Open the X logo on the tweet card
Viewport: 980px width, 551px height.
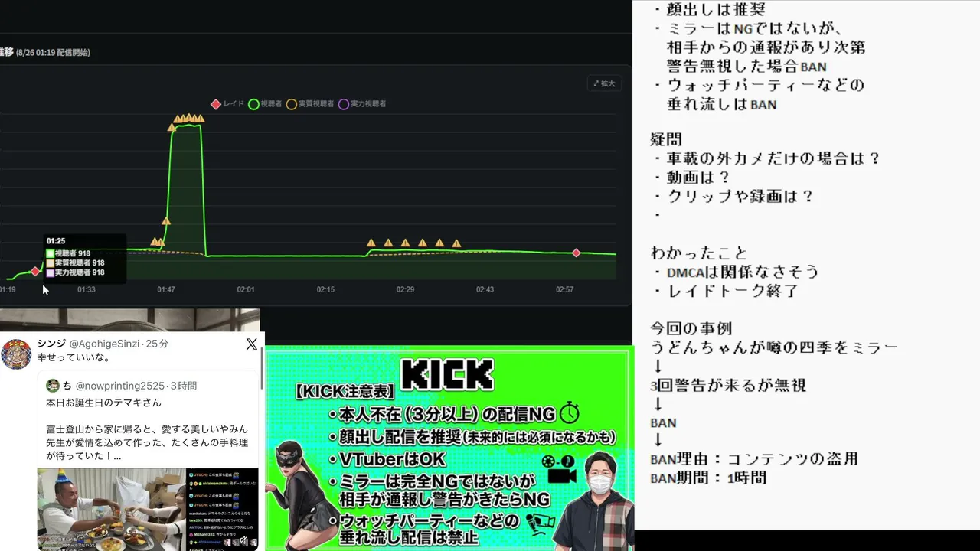251,344
